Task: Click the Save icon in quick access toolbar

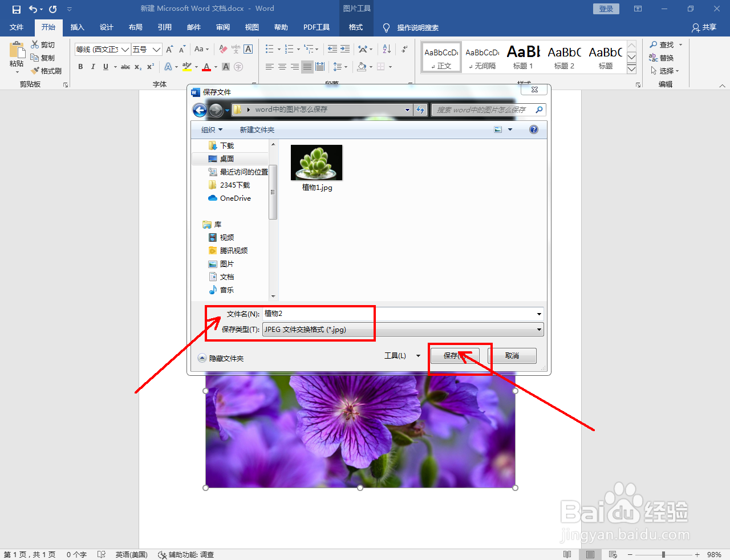Action: click(x=17, y=9)
